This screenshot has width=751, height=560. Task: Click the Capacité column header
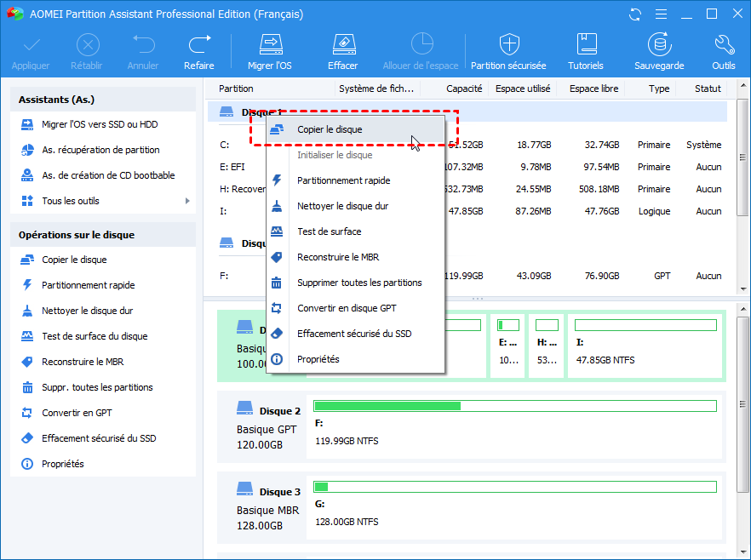pos(464,89)
